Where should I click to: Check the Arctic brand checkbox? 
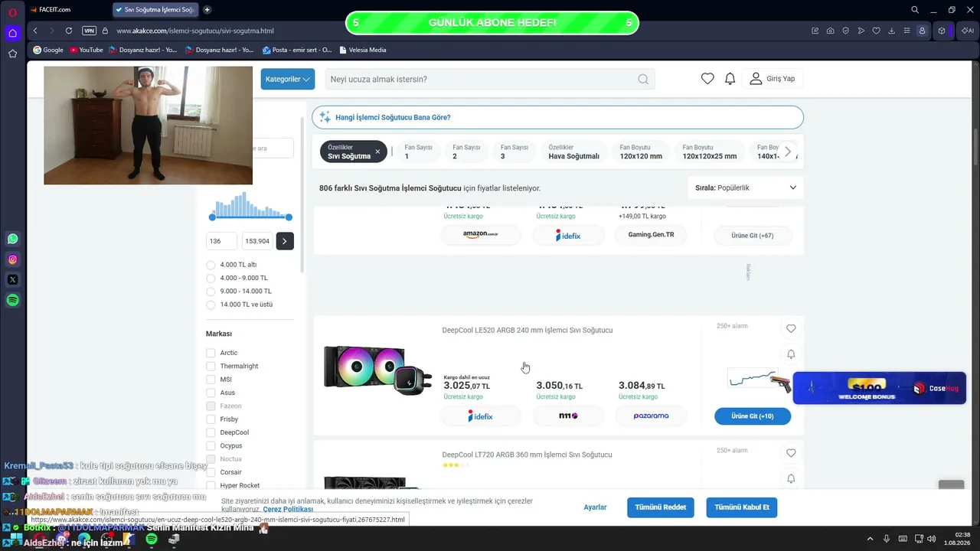pos(211,353)
